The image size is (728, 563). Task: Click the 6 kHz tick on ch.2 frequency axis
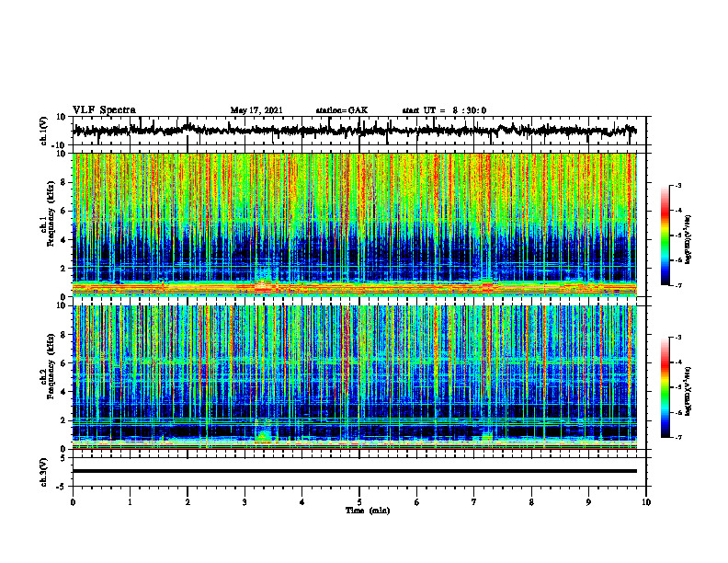coord(63,362)
